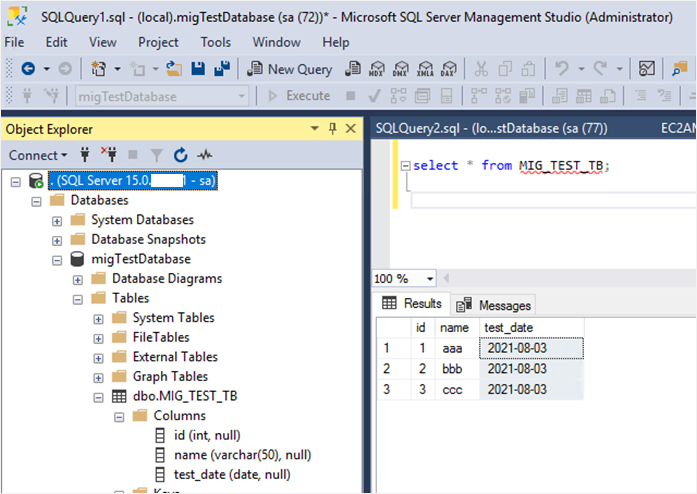Expand the System Tables folder
697x494 pixels.
tap(98, 319)
